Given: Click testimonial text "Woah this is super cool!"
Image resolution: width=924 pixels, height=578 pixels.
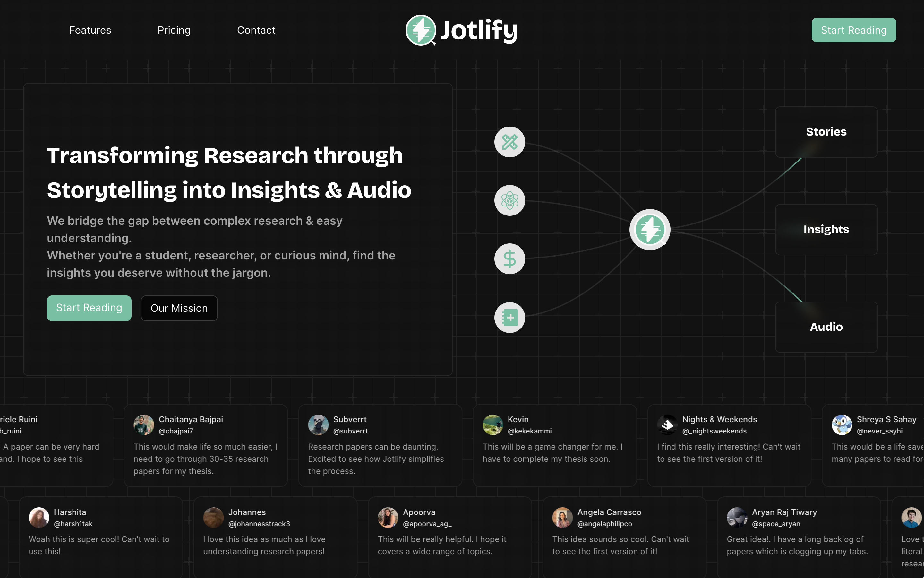Looking at the screenshot, I should point(74,539).
